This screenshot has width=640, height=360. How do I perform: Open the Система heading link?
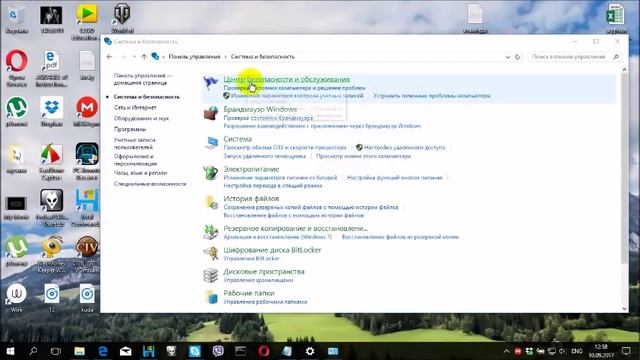pyautogui.click(x=238, y=139)
